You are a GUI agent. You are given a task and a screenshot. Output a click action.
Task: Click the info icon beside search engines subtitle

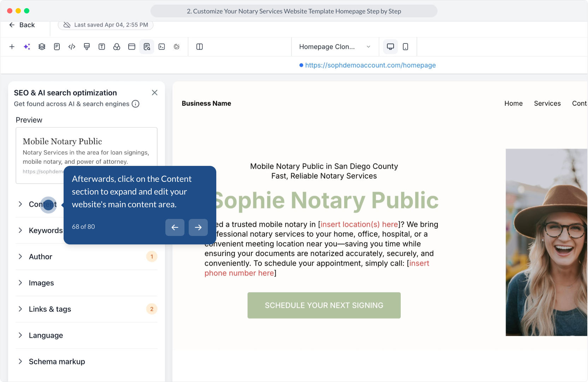pyautogui.click(x=136, y=104)
